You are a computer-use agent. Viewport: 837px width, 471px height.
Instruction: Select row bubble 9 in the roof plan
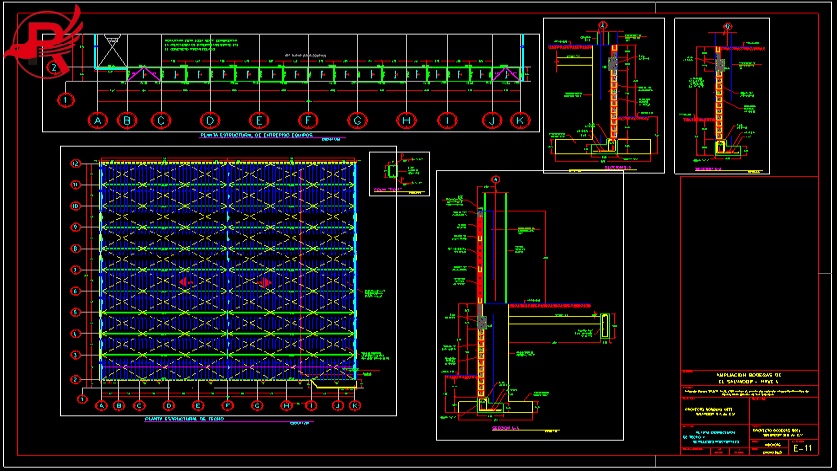[x=75, y=227]
